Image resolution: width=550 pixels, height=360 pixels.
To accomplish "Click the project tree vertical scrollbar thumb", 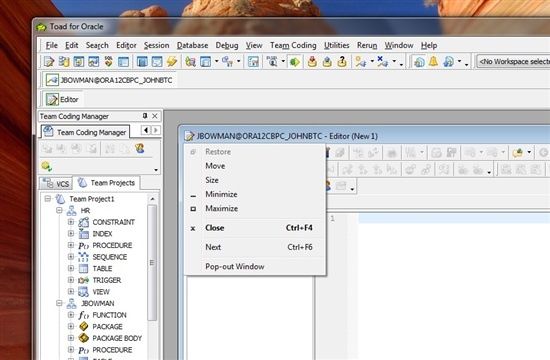I will pos(152,262).
